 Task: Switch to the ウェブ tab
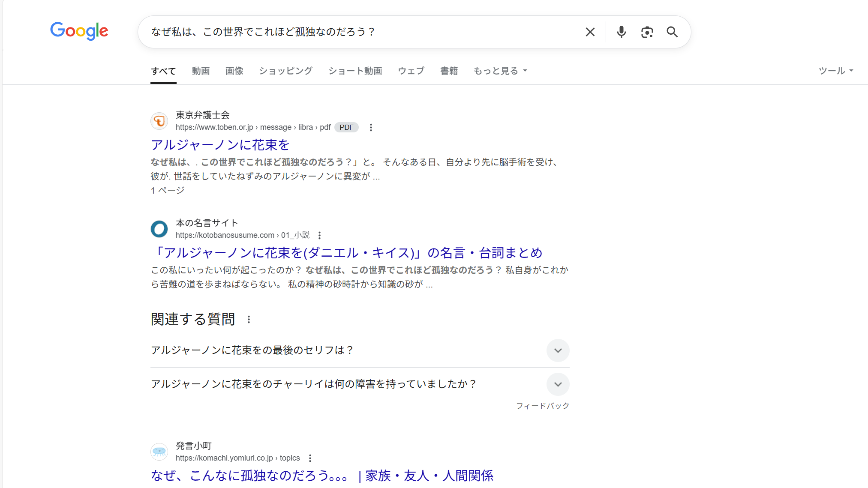411,71
